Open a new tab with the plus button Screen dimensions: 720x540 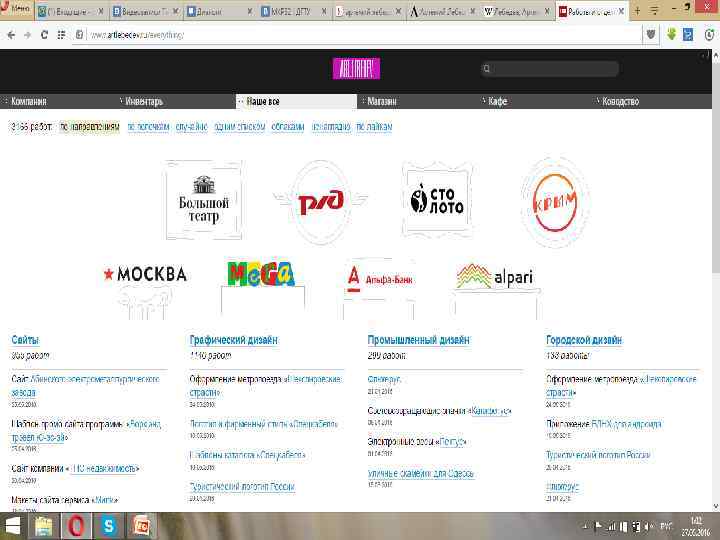coord(637,11)
